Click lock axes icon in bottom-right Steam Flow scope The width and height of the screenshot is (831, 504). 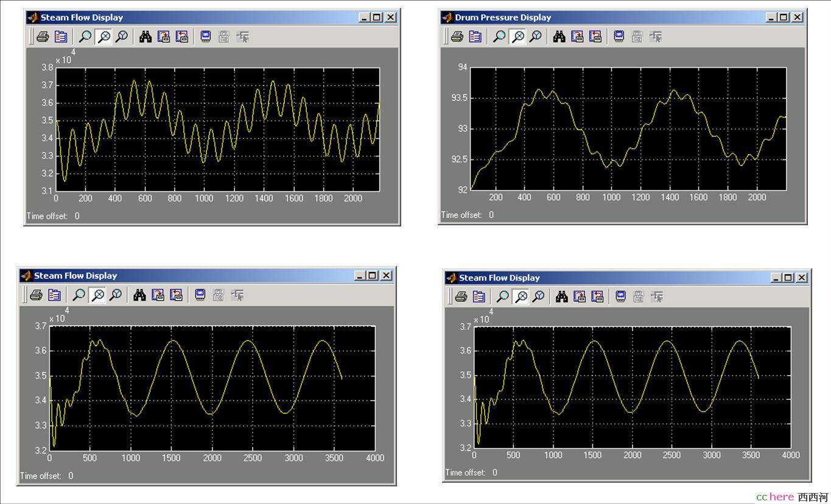[639, 296]
